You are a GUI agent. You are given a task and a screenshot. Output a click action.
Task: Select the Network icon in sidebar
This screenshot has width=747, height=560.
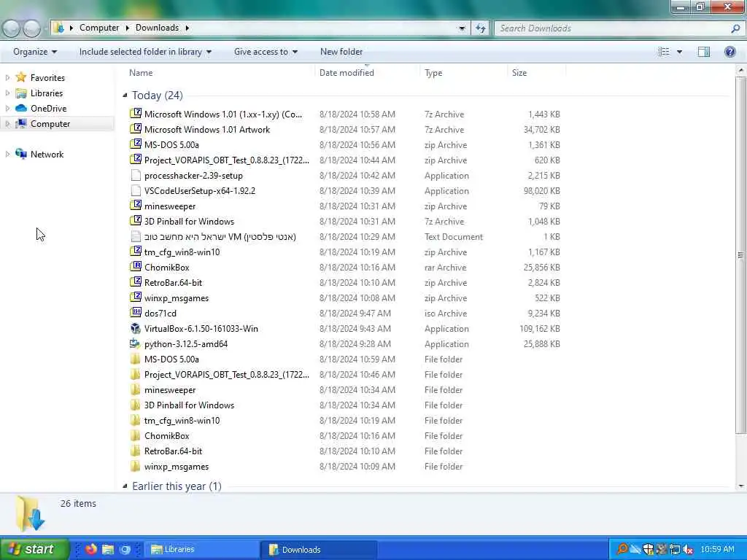tap(21, 154)
